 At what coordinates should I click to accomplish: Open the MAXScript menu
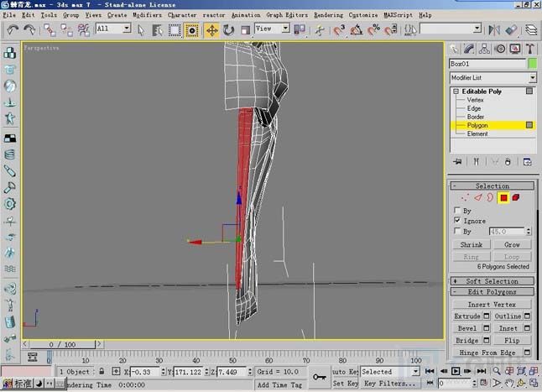pos(398,15)
